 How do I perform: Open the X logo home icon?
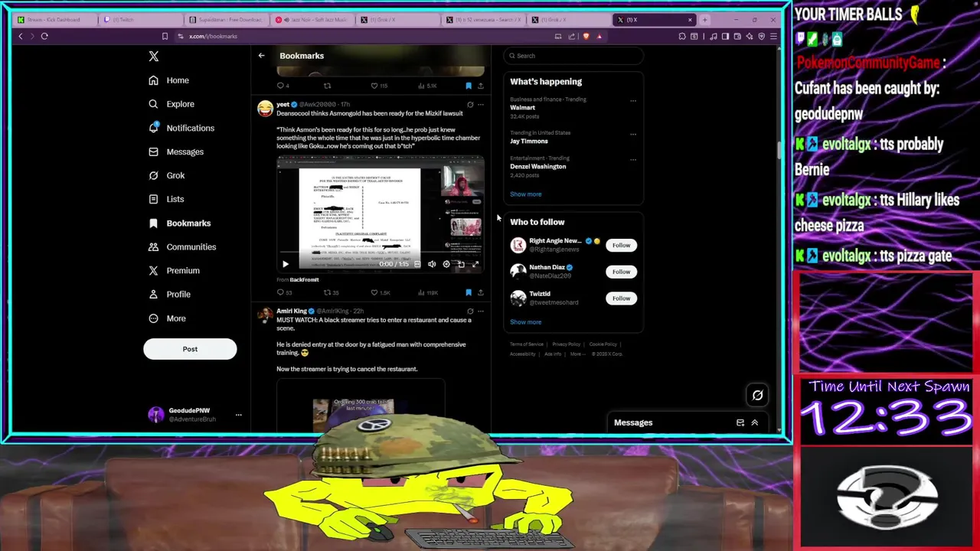(154, 56)
